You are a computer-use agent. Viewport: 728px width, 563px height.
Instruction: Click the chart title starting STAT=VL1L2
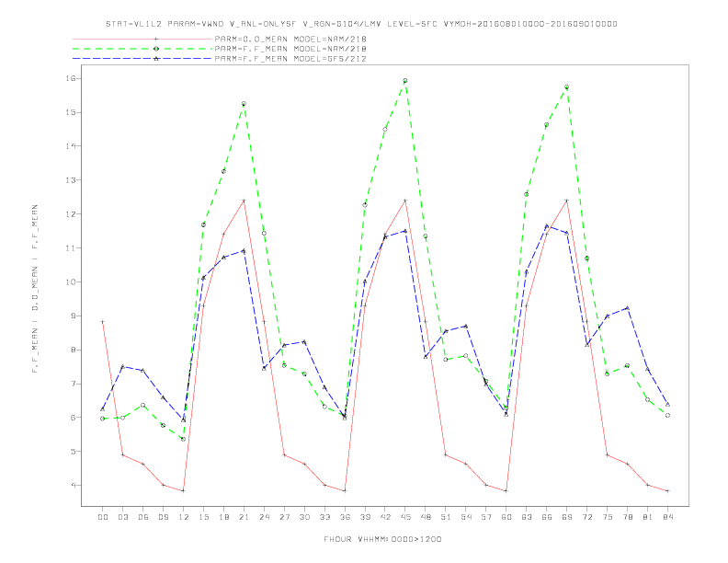[361, 24]
